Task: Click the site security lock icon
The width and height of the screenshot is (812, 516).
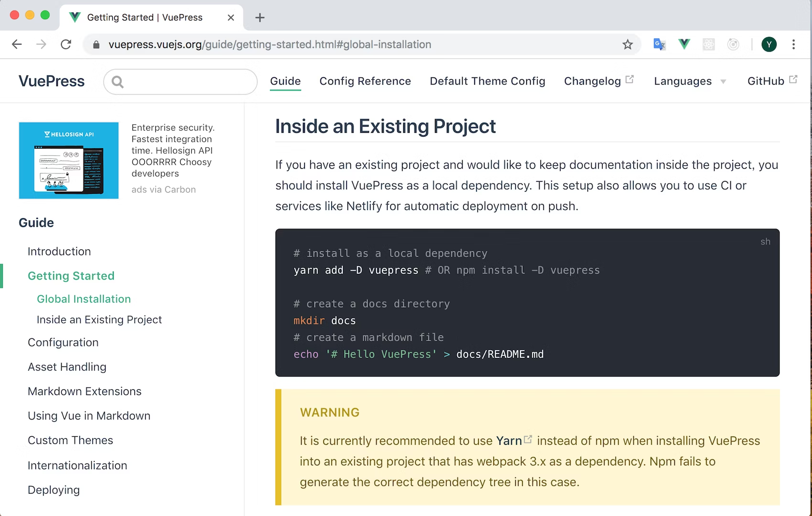Action: pos(96,44)
